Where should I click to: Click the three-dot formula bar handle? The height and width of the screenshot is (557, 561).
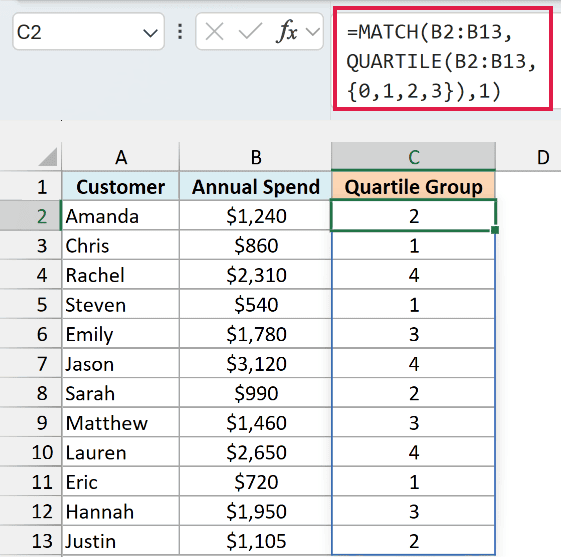pyautogui.click(x=180, y=31)
